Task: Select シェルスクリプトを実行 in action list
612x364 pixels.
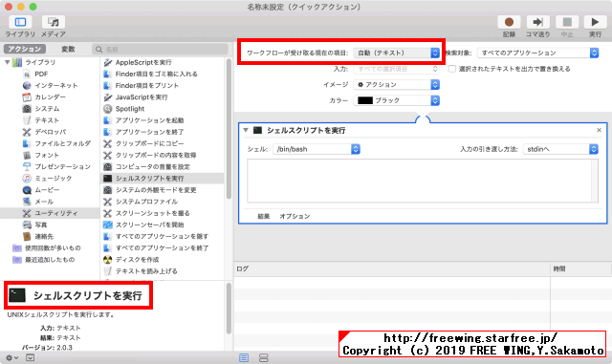Action: pyautogui.click(x=163, y=179)
